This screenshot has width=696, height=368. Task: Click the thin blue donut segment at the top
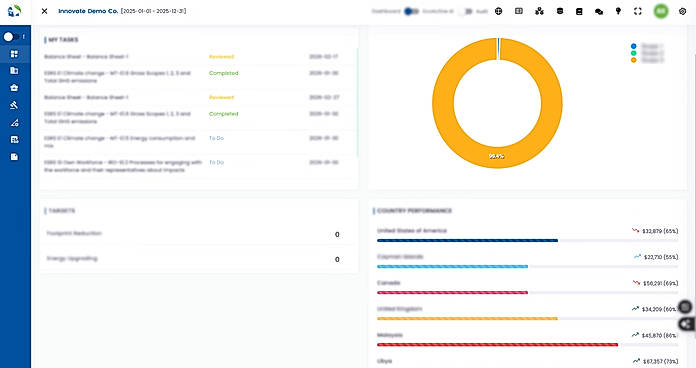coord(498,48)
